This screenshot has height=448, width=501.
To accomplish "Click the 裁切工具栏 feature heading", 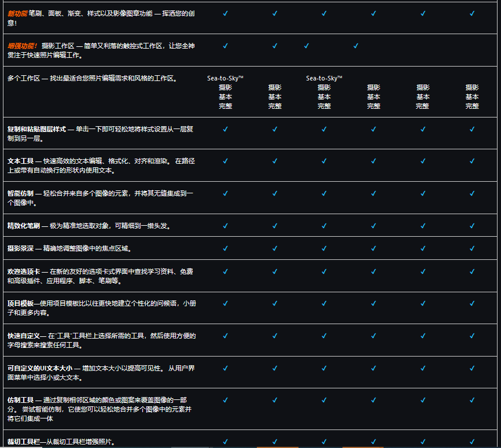I will 23,442.
